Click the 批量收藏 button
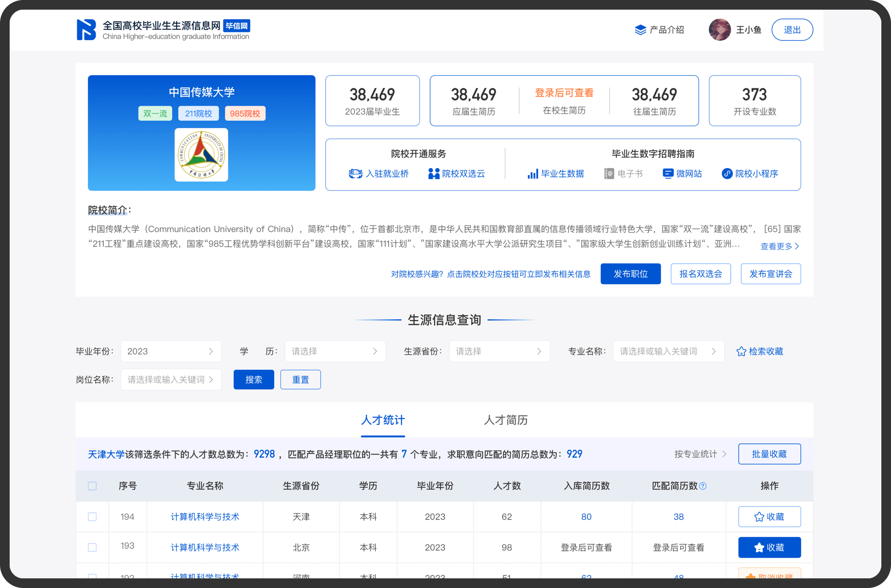The width and height of the screenshot is (891, 588). pyautogui.click(x=769, y=454)
